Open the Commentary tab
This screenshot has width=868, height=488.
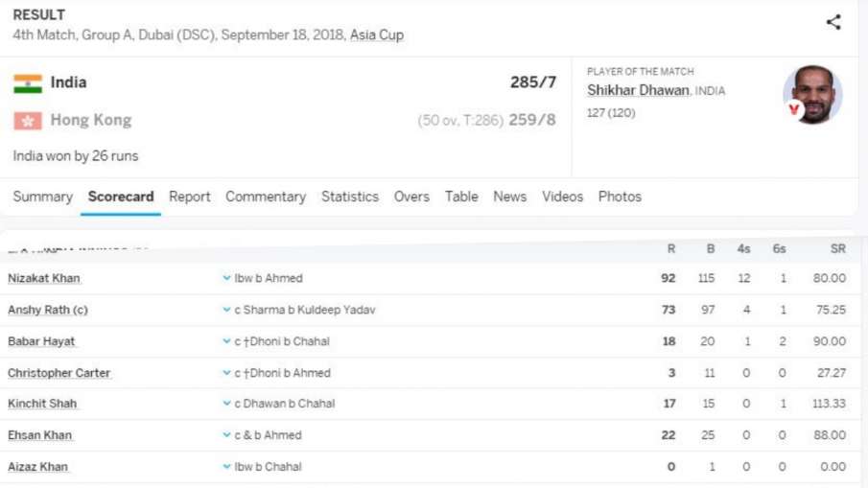click(x=266, y=197)
